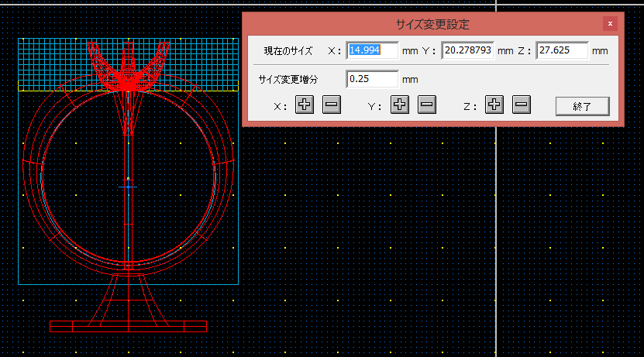Click the 終了 button to finish

(x=583, y=107)
